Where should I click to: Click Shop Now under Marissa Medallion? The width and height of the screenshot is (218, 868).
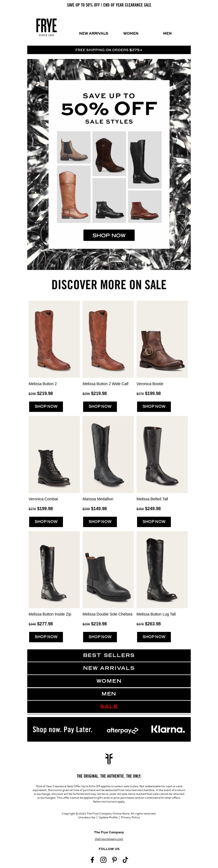point(100,522)
